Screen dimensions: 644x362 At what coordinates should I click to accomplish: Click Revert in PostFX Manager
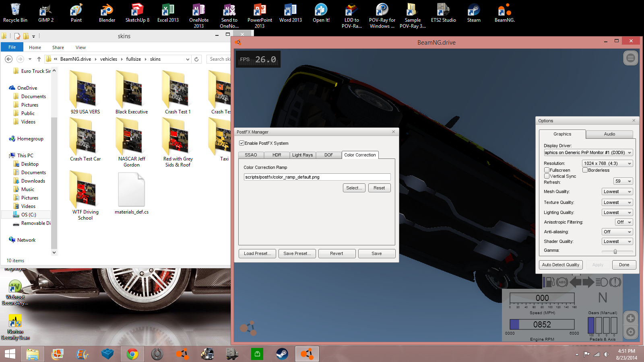pos(337,253)
